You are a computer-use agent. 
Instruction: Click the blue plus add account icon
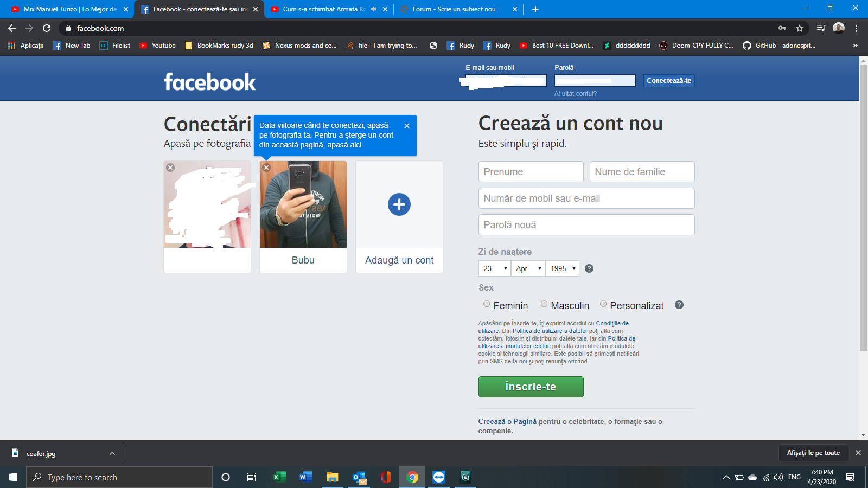[399, 204]
